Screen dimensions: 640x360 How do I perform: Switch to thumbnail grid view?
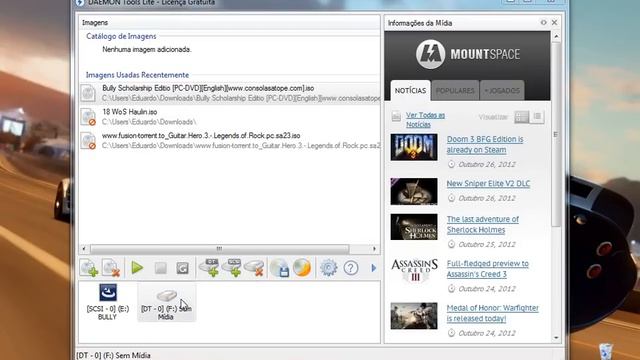[522, 117]
